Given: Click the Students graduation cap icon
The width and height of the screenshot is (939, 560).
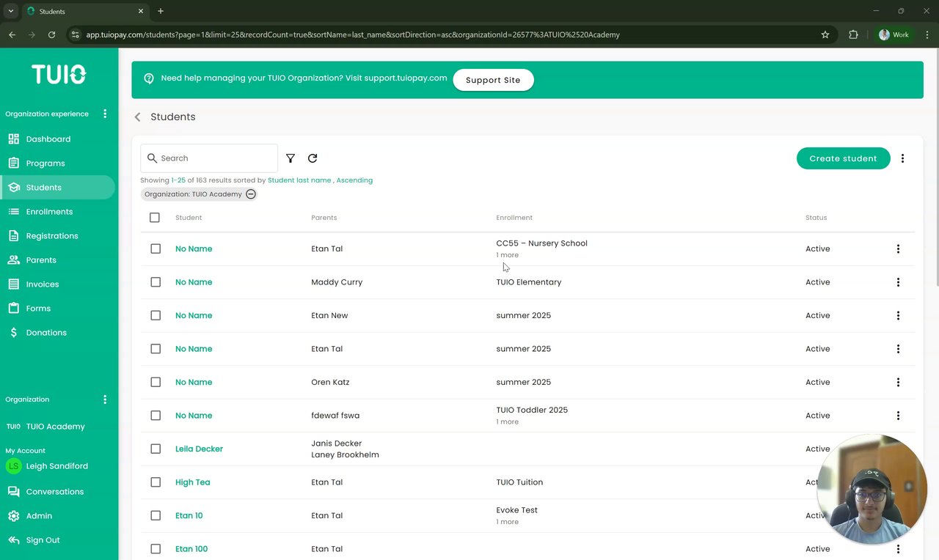Looking at the screenshot, I should coord(13,188).
